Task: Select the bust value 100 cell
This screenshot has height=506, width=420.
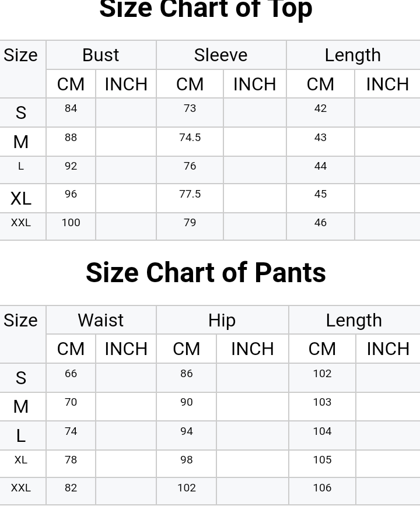Action: tap(71, 223)
